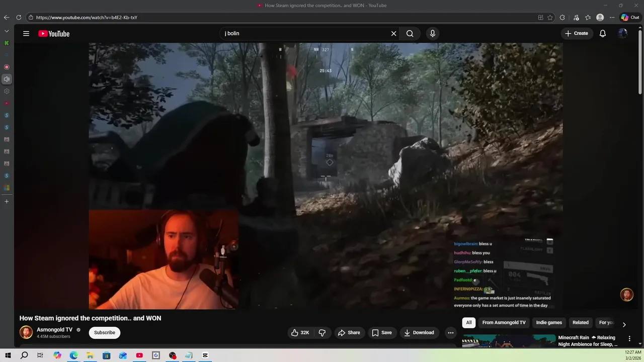Open the options menu for the Minecraft Rain video
This screenshot has height=362, width=644.
(629, 339)
